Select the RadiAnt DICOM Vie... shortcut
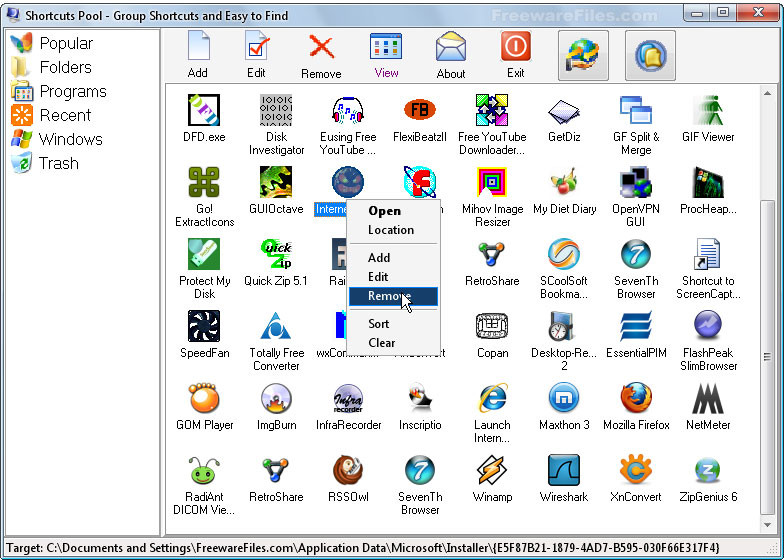The image size is (784, 560). 204,485
